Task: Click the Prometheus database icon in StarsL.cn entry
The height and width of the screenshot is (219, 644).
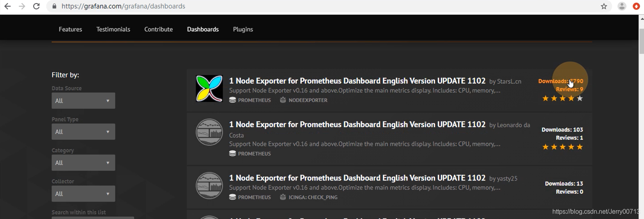Action: [232, 100]
